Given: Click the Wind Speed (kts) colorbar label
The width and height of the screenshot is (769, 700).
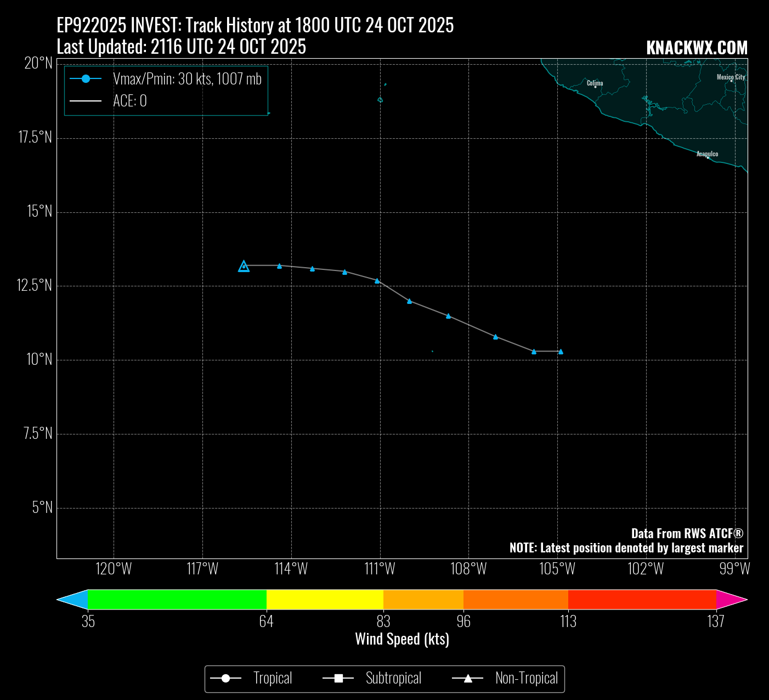Looking at the screenshot, I should pyautogui.click(x=402, y=639).
